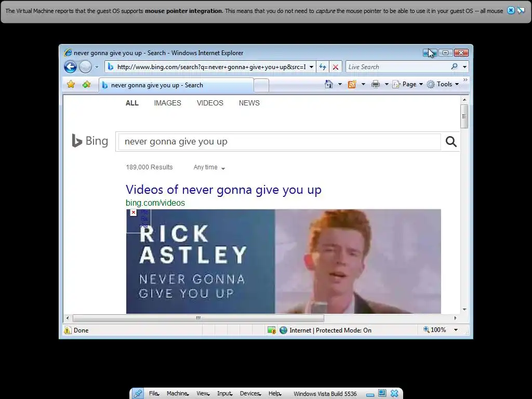
Task: Click the IE Forward arrow button
Action: [x=85, y=67]
